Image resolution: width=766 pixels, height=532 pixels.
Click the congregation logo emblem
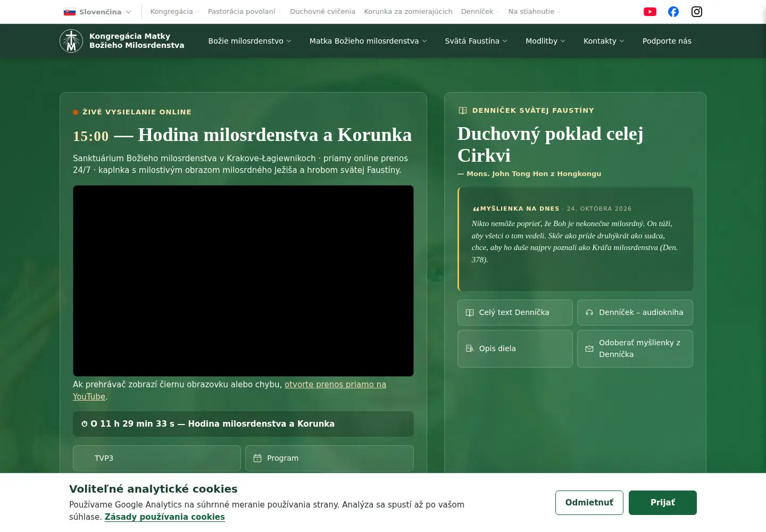pos(71,41)
